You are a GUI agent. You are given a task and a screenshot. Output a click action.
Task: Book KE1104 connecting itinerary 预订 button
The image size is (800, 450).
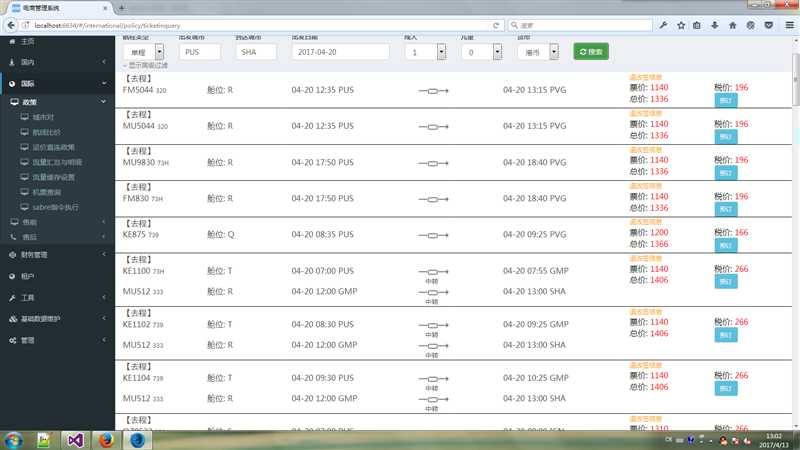coord(726,388)
